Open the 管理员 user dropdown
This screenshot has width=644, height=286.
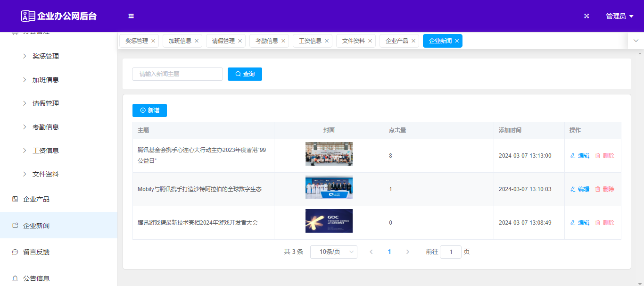tap(619, 16)
